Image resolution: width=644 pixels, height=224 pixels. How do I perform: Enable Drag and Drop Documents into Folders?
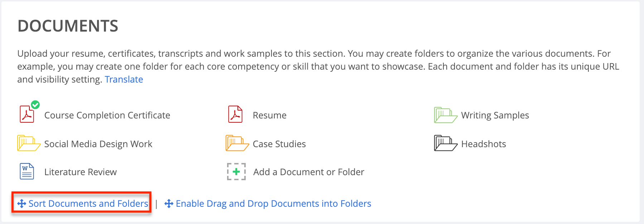[273, 204]
